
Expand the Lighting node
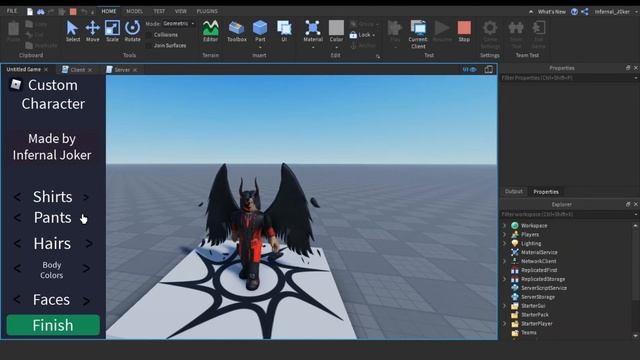click(x=505, y=243)
